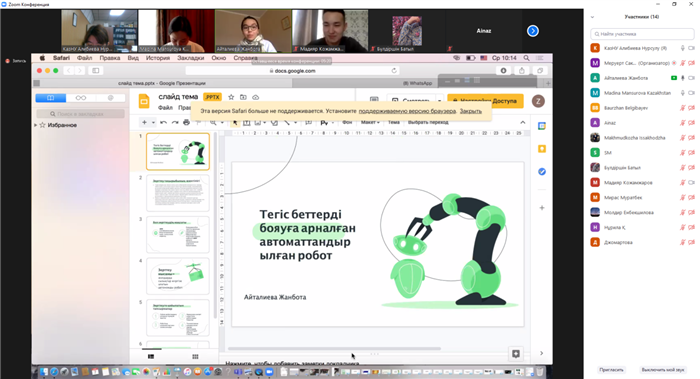Open the Вид menu
700x379 pixels.
click(133, 58)
